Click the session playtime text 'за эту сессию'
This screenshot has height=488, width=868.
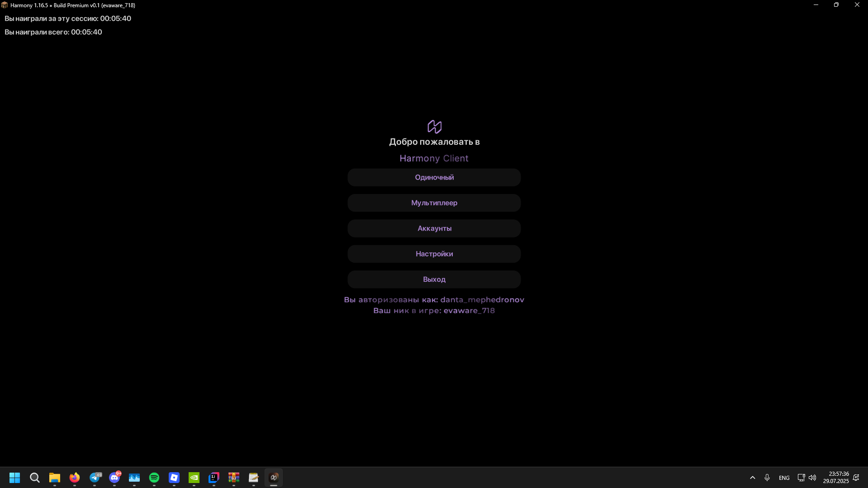point(68,19)
